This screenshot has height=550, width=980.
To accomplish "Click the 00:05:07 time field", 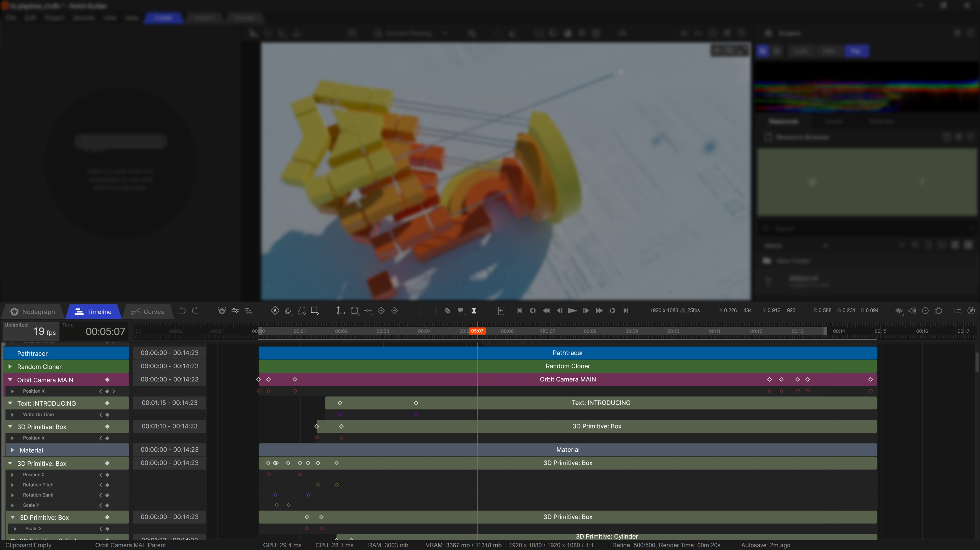I will click(105, 332).
